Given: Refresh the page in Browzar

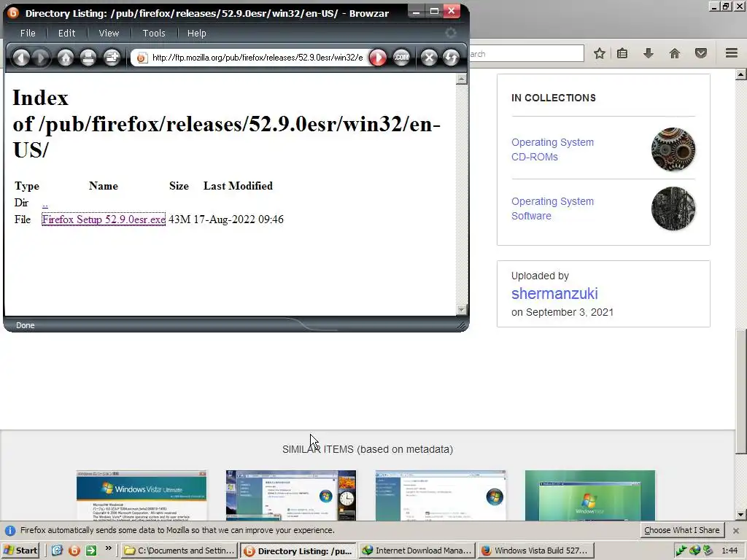Looking at the screenshot, I should pos(451,58).
